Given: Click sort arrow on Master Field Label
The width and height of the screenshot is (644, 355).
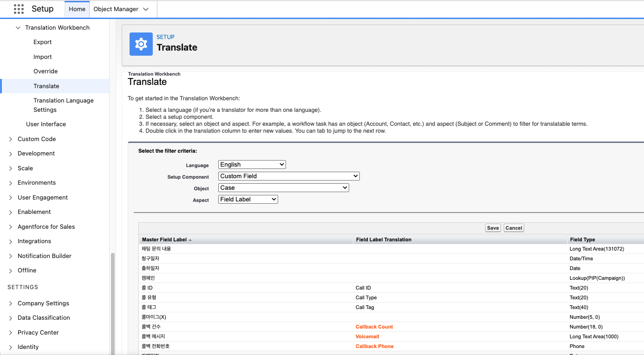Looking at the screenshot, I should (190, 240).
